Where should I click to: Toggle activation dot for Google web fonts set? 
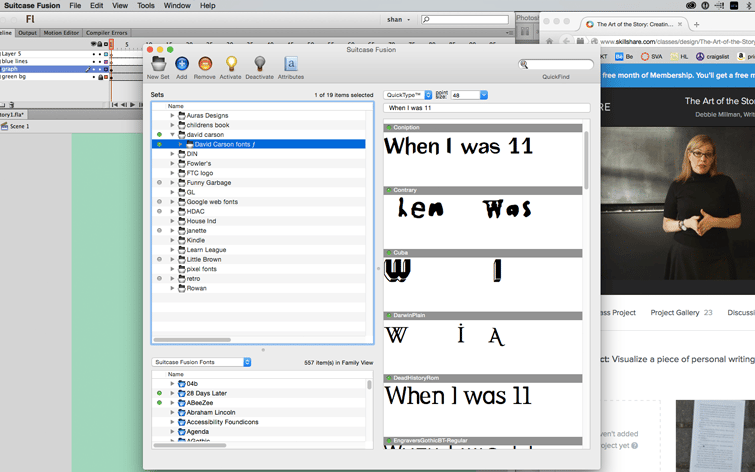coord(159,202)
